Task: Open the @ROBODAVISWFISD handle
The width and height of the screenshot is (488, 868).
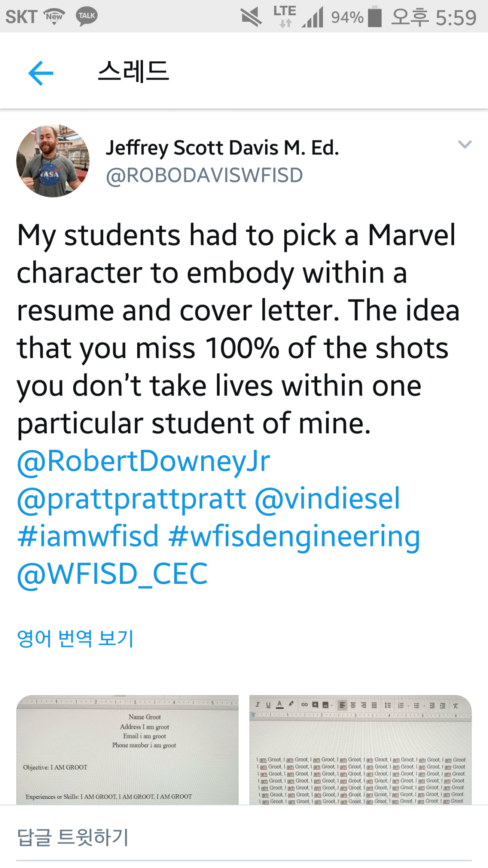Action: [204, 175]
